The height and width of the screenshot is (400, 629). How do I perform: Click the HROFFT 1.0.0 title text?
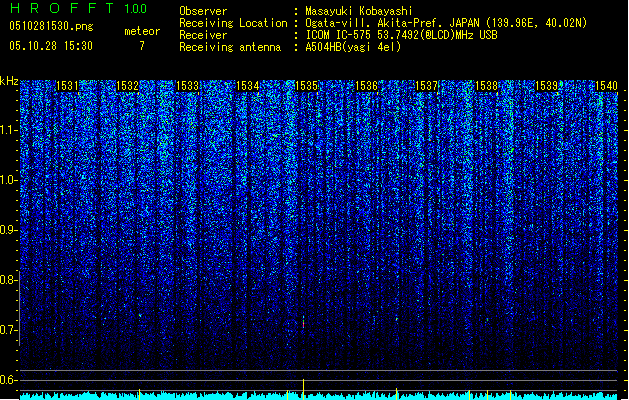(x=79, y=8)
